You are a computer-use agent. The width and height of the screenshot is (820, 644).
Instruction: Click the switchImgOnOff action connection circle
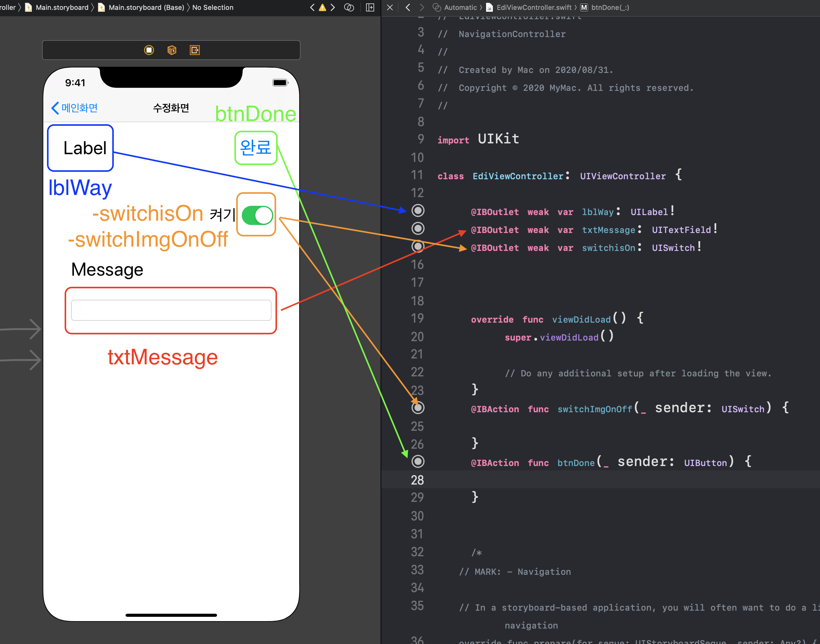coord(417,408)
